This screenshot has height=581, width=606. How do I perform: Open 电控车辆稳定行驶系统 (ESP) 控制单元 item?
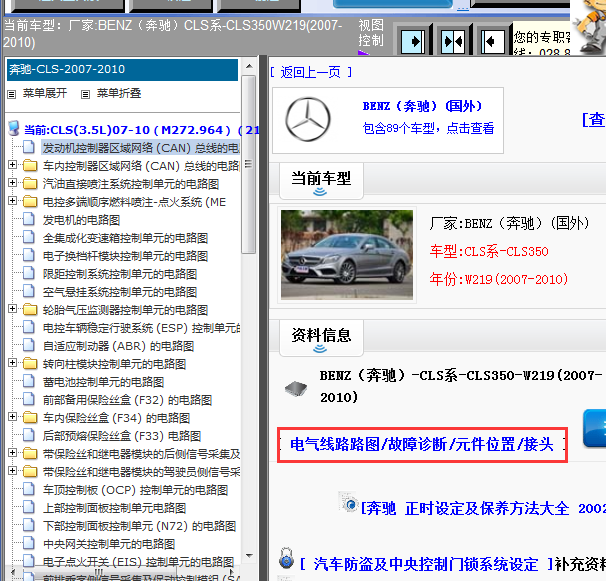coord(141,328)
